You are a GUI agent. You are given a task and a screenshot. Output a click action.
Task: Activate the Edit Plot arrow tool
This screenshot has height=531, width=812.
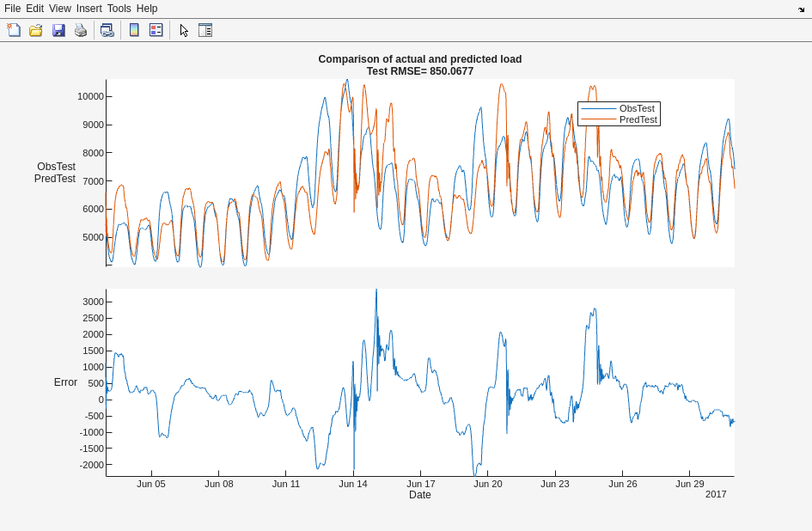tap(184, 30)
